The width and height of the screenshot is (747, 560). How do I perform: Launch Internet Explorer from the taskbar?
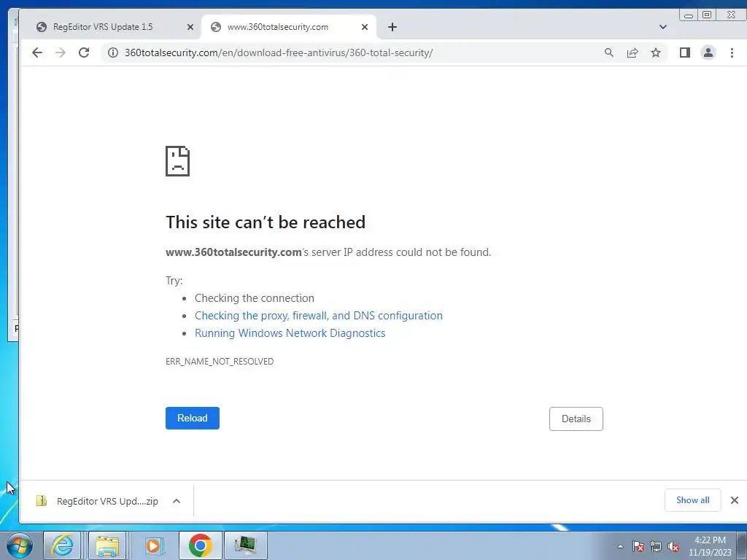coord(63,545)
